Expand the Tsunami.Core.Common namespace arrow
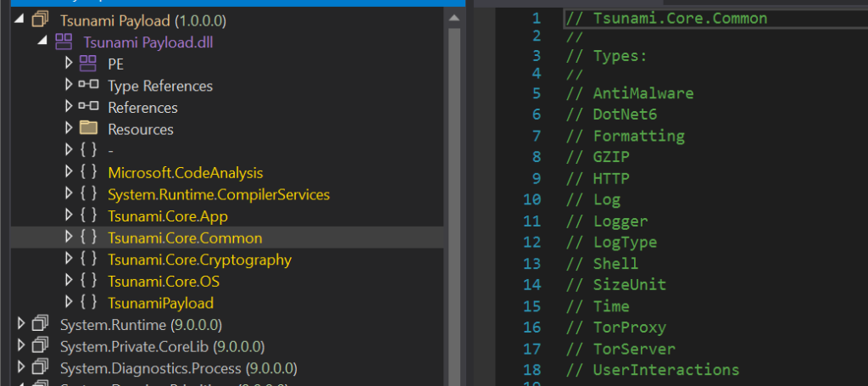The width and height of the screenshot is (868, 386). [69, 238]
